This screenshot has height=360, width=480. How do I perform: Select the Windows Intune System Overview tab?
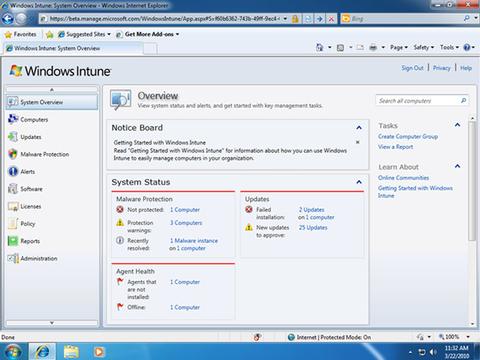tap(73, 48)
